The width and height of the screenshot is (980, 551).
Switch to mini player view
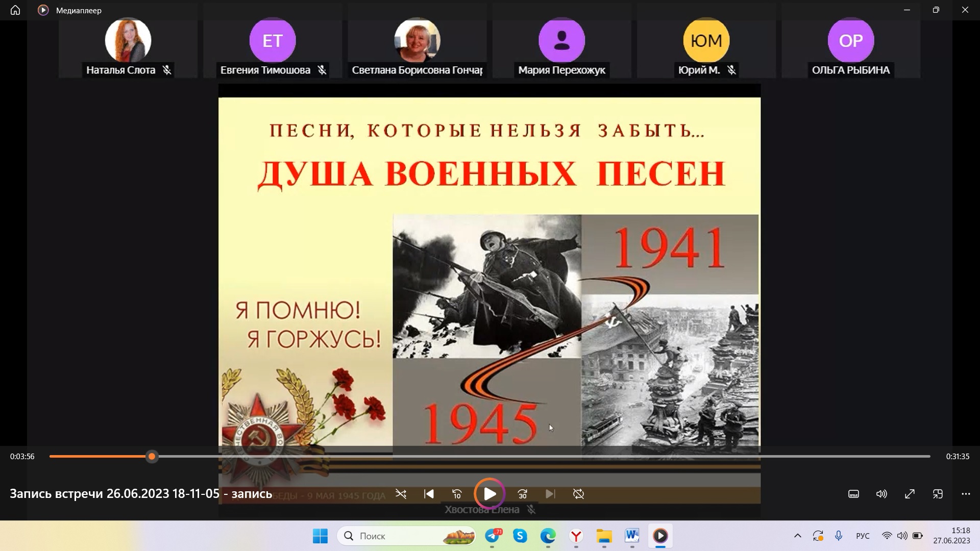pyautogui.click(x=938, y=494)
